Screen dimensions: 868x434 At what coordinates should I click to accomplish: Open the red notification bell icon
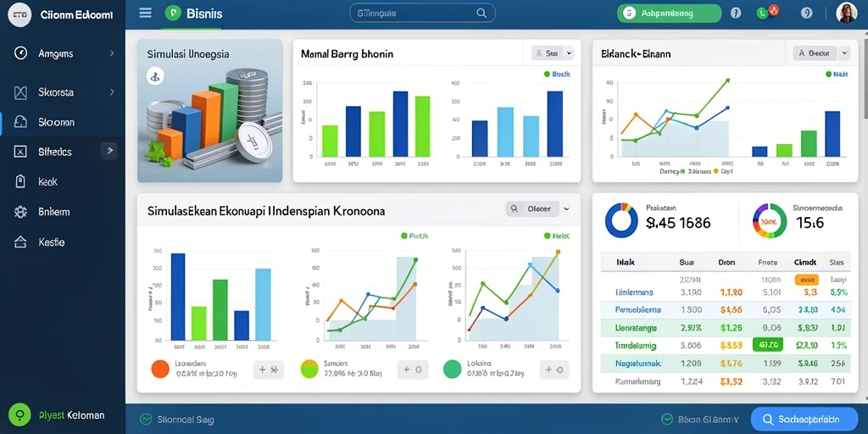pos(773,9)
